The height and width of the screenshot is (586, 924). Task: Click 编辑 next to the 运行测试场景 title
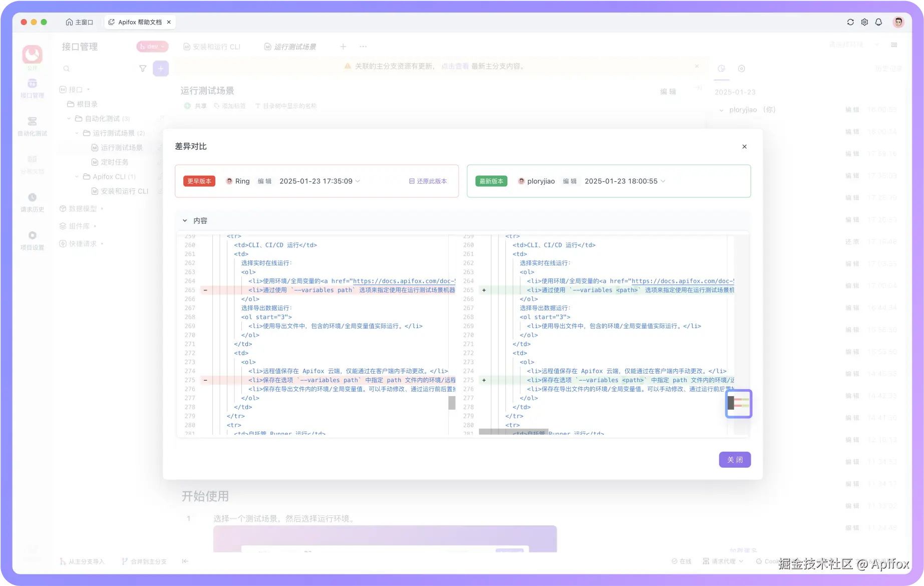[x=668, y=91]
